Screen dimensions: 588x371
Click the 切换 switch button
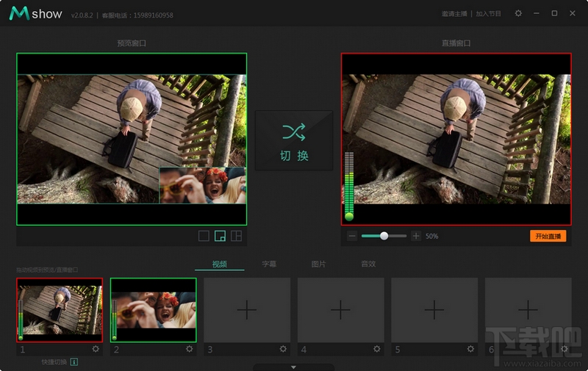pos(293,140)
